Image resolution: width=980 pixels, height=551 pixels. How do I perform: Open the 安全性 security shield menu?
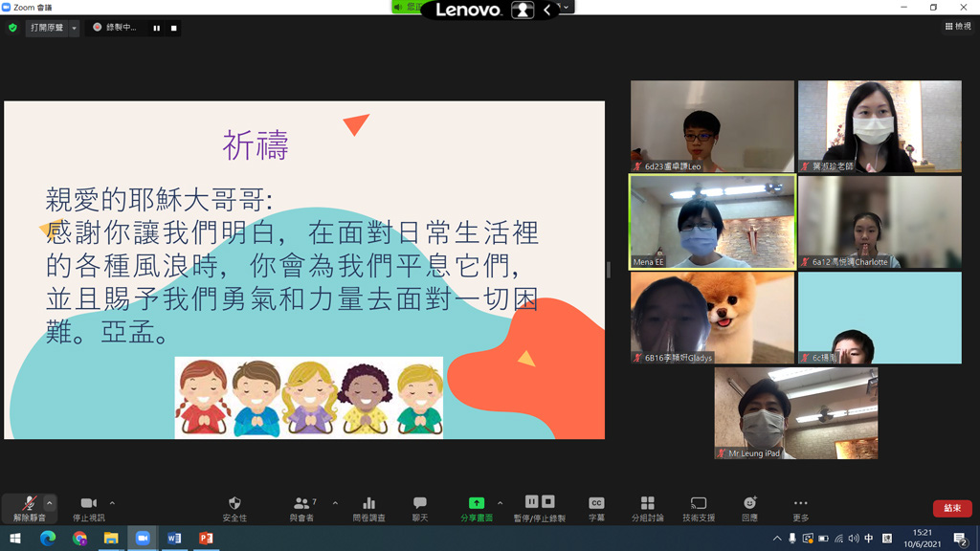tap(234, 508)
